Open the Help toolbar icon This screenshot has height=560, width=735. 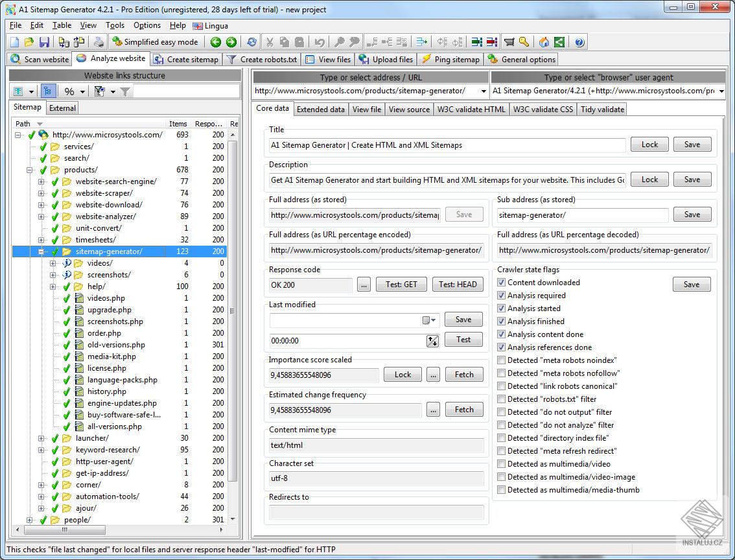[x=579, y=41]
